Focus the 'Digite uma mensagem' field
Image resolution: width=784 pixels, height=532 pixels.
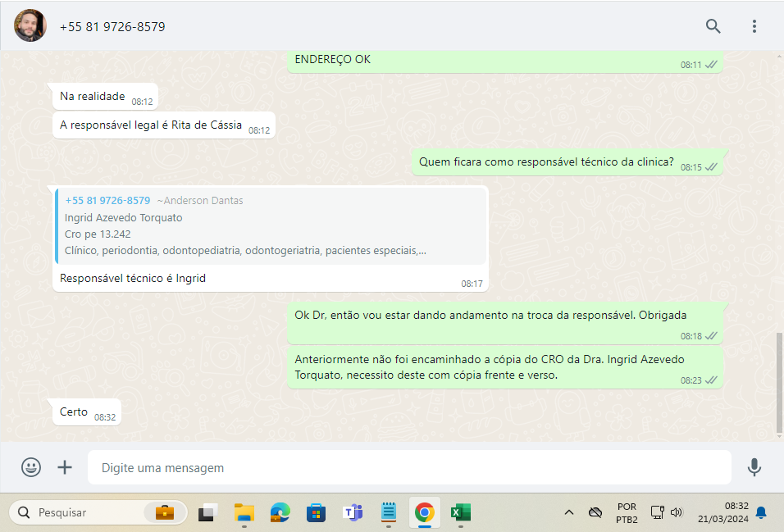(409, 467)
